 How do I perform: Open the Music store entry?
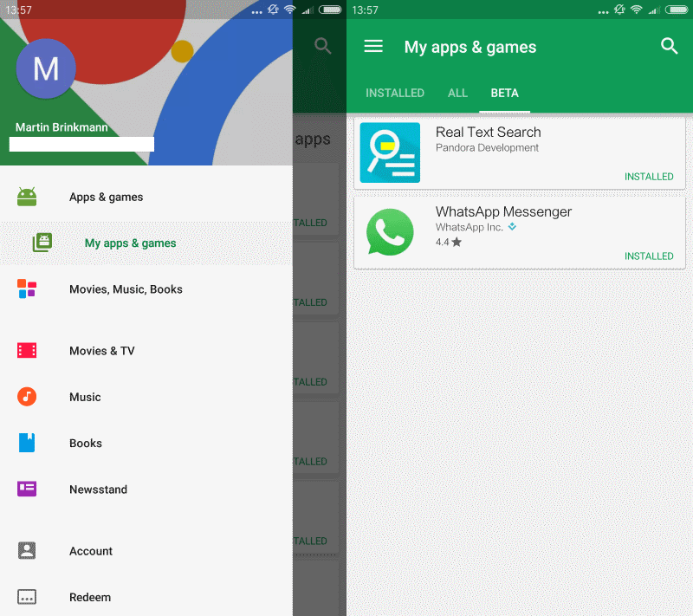pyautogui.click(x=146, y=397)
